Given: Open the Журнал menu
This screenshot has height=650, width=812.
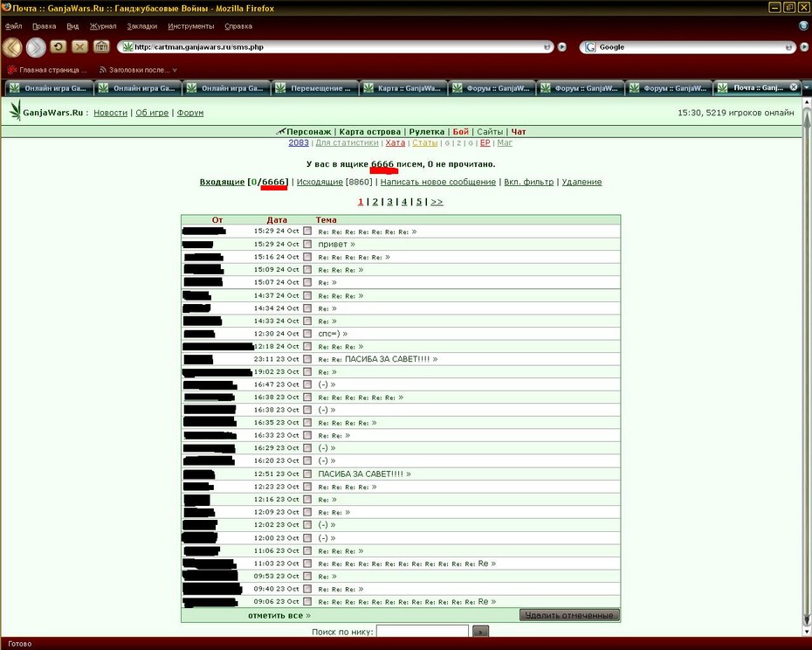Looking at the screenshot, I should [103, 26].
